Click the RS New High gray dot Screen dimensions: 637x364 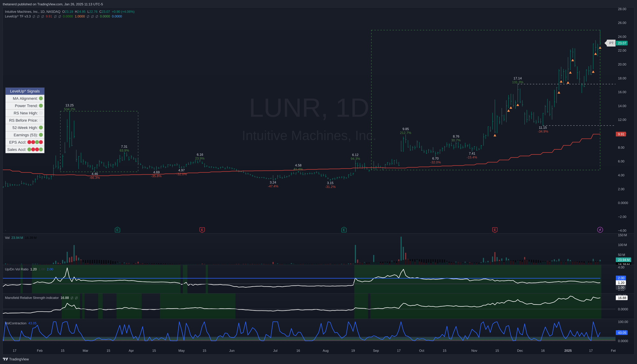point(41,113)
